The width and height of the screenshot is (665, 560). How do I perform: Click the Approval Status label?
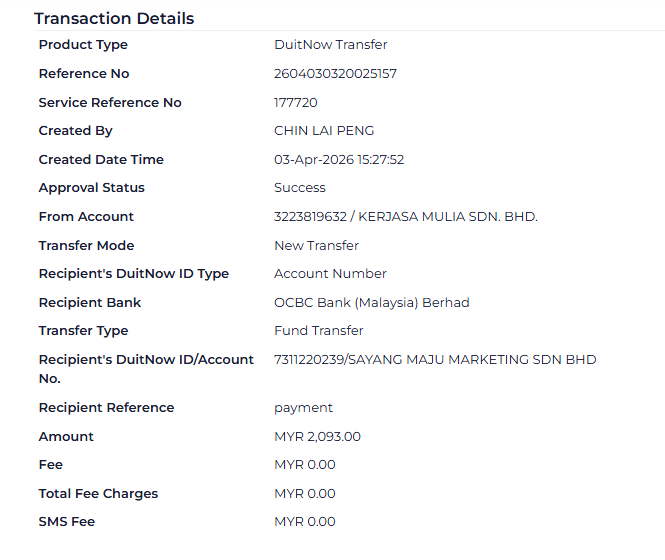point(91,188)
